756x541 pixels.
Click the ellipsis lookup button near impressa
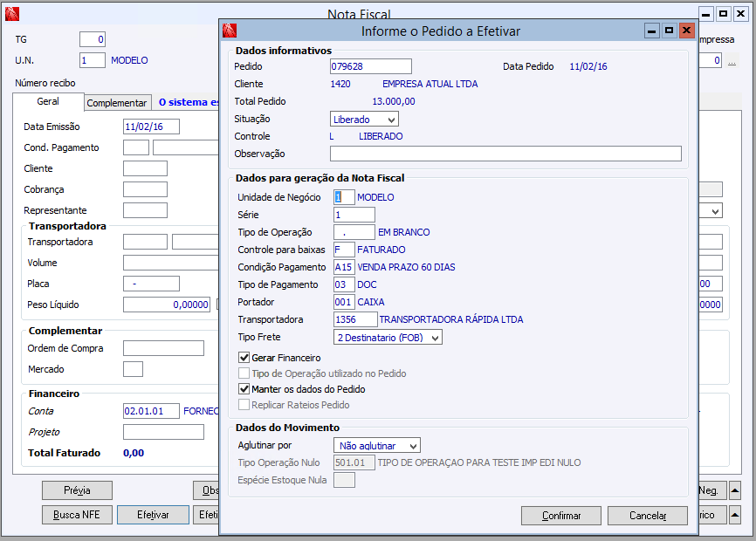coord(732,61)
